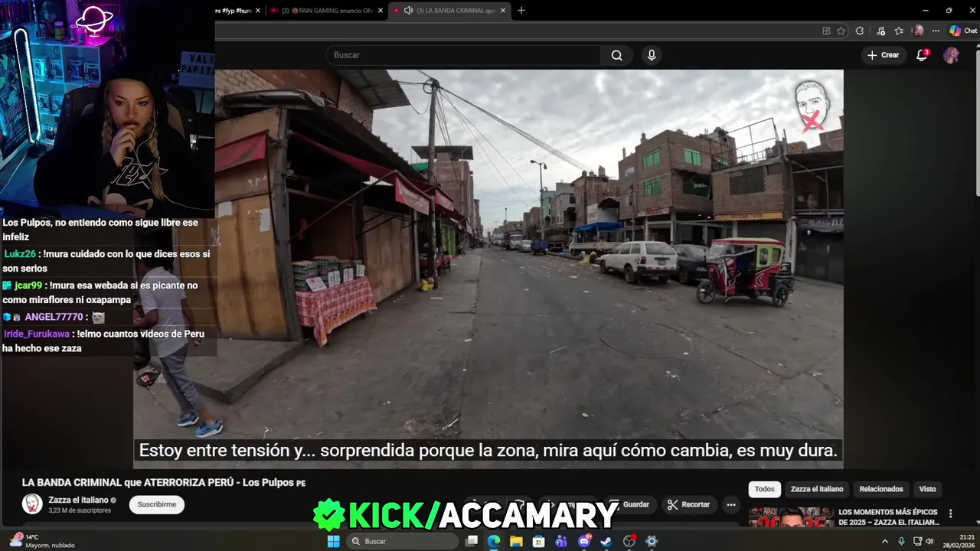The image size is (980, 551).
Task: Open Task View on the taskbar
Action: (472, 541)
